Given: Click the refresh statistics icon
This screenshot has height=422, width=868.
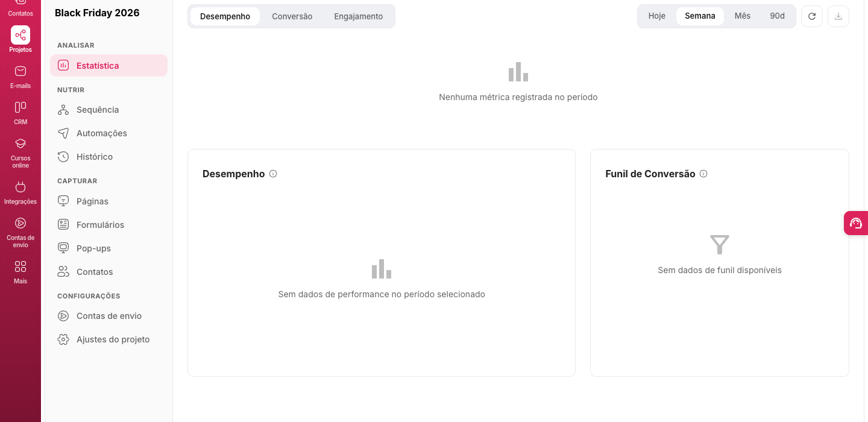Looking at the screenshot, I should coord(812,16).
